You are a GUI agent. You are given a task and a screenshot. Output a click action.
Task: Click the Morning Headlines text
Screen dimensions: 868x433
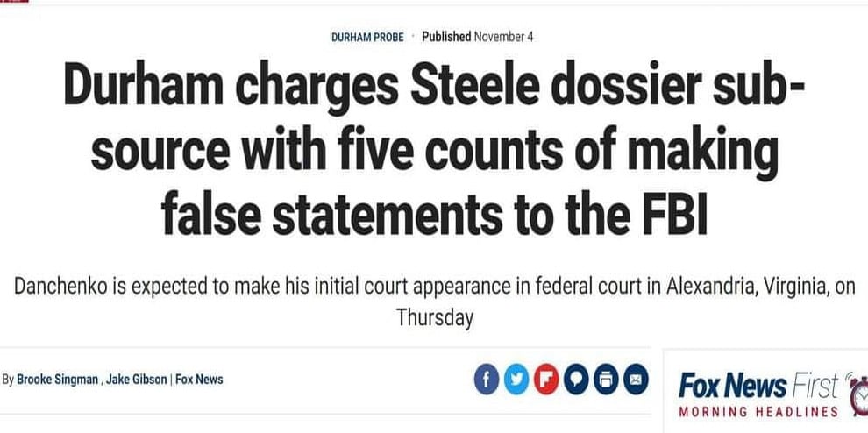pos(759,411)
